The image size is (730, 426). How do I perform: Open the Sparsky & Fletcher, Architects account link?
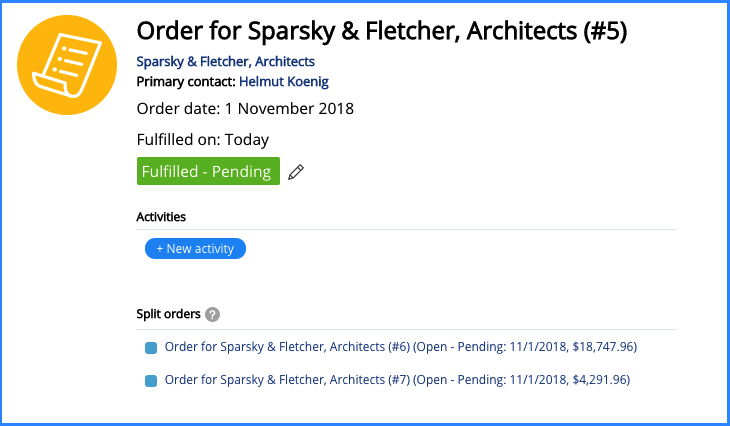click(225, 61)
